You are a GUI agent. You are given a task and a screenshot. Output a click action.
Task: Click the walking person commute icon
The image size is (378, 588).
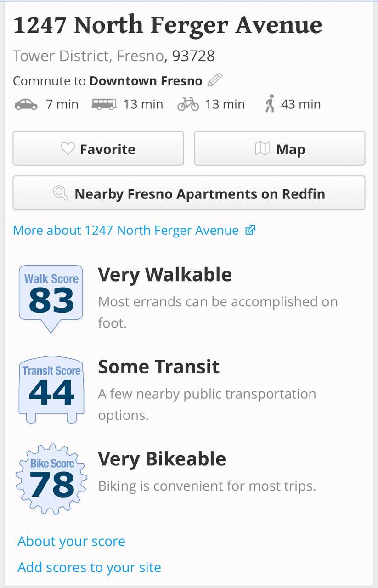pos(270,104)
